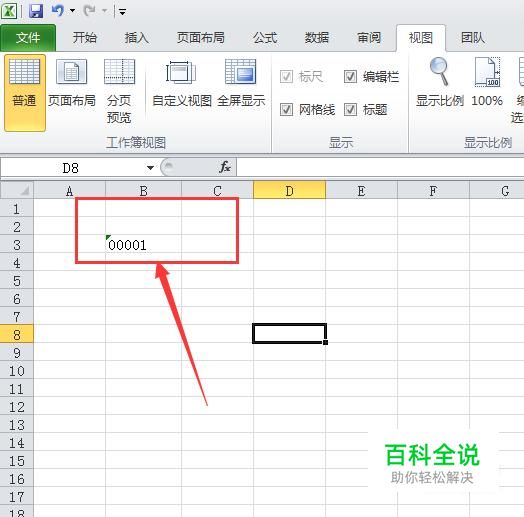
Task: Click the Excel application icon in title bar
Action: [9, 11]
